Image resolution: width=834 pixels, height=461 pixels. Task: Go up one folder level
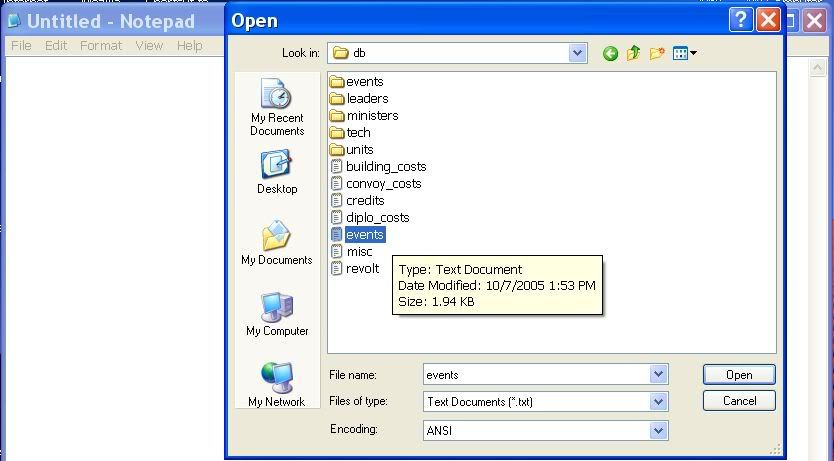633,54
